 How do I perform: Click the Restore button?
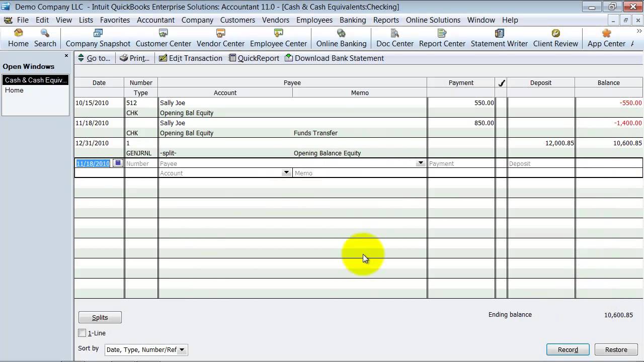[616, 349]
